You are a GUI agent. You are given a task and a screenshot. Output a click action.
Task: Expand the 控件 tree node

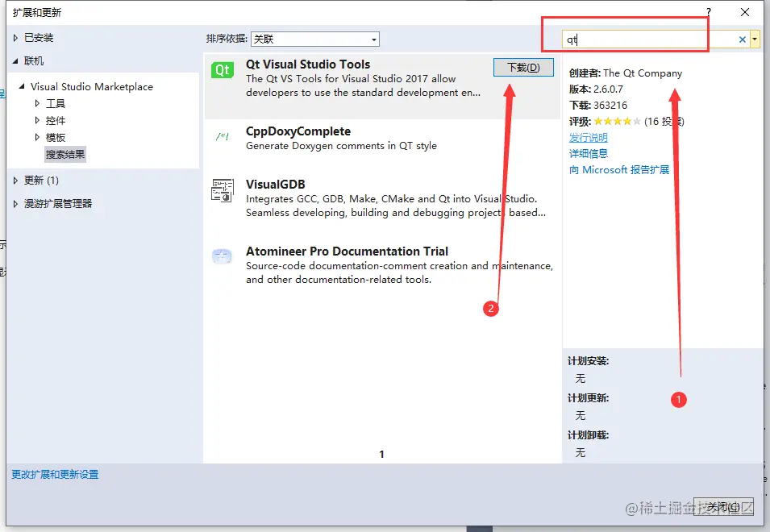(x=37, y=120)
